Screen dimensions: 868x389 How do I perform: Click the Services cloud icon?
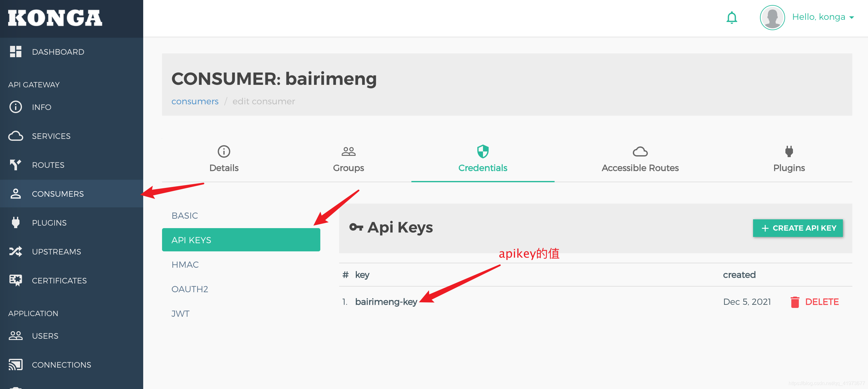tap(15, 136)
